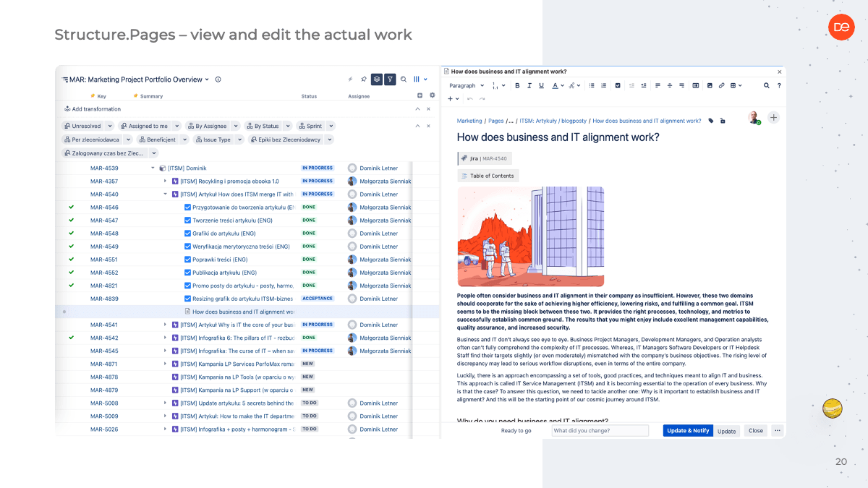This screenshot has width=868, height=488.
Task: Open the Paragraph style dropdown
Action: 466,85
